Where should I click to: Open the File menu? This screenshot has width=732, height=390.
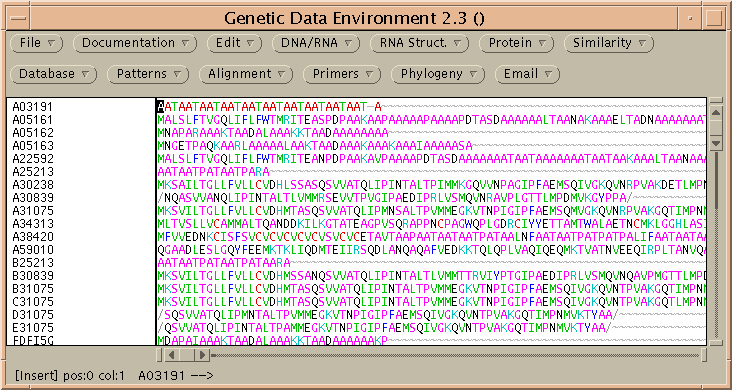tap(36, 43)
